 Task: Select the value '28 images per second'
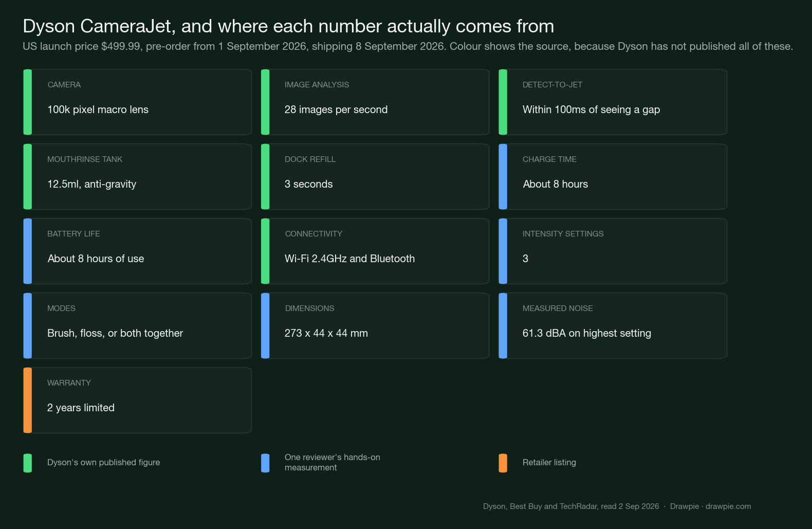[x=336, y=110]
